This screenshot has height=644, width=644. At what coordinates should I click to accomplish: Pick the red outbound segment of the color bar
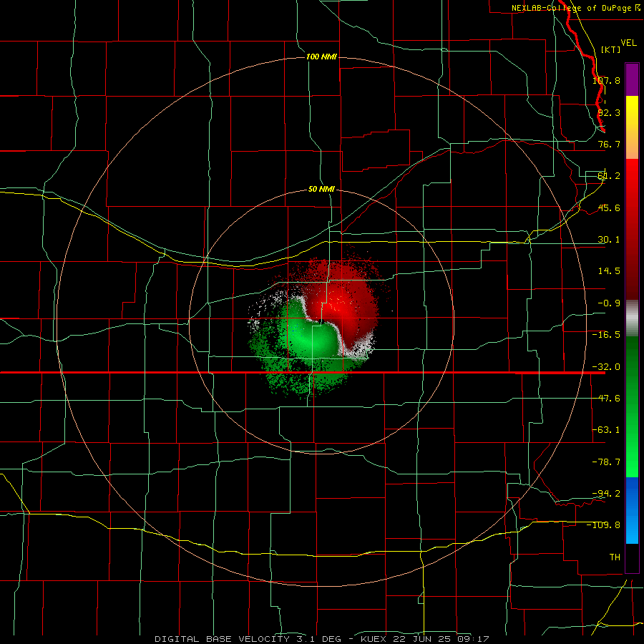632,229
